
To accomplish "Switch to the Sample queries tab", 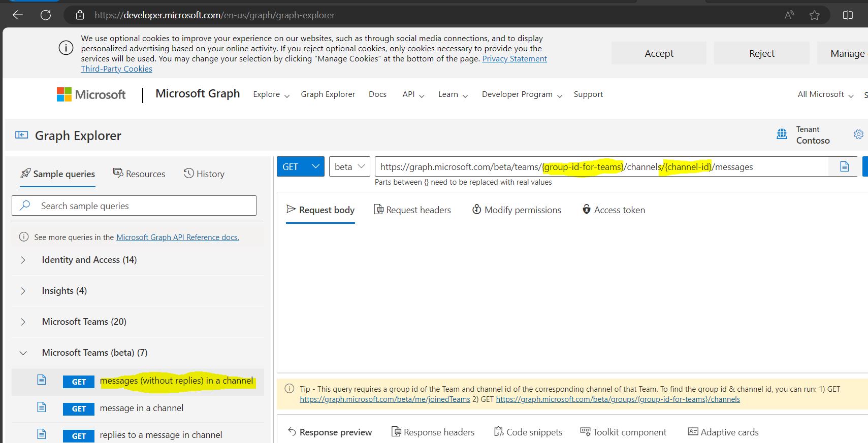I will tap(57, 174).
